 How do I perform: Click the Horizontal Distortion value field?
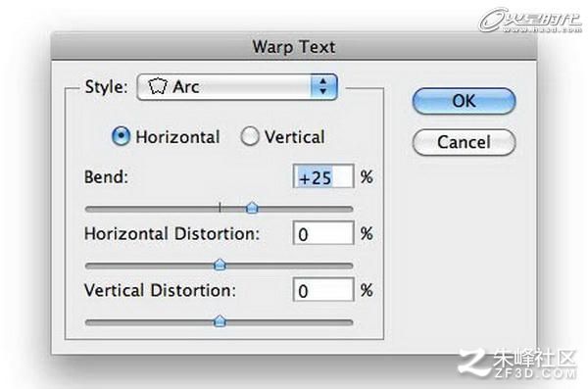tap(323, 233)
